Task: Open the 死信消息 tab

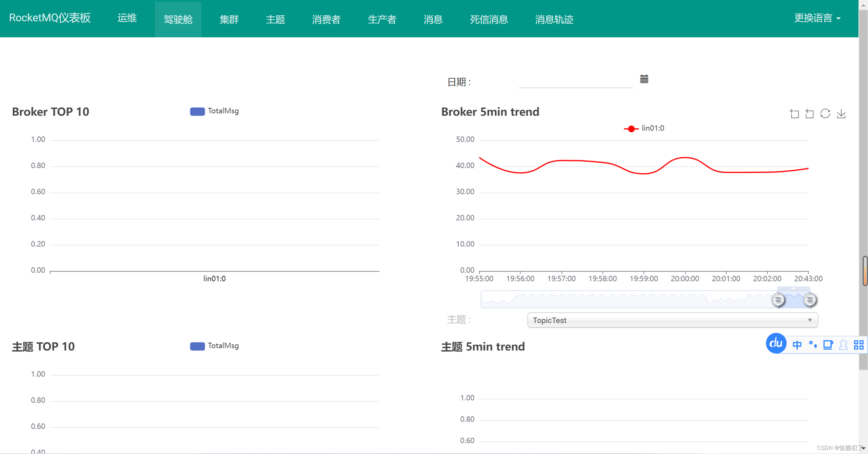Action: pos(489,19)
